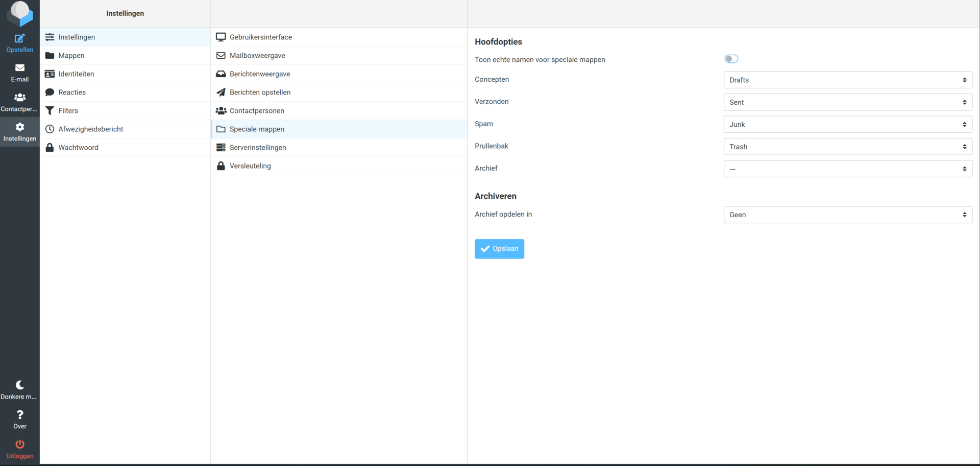Open the Identiteiten settings menu item

pos(125,74)
